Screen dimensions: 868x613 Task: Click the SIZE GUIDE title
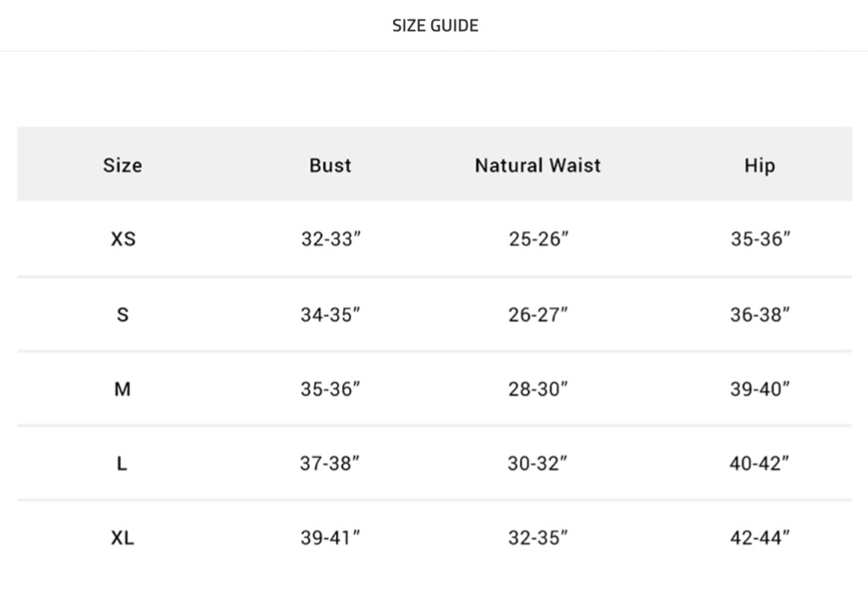coord(435,25)
